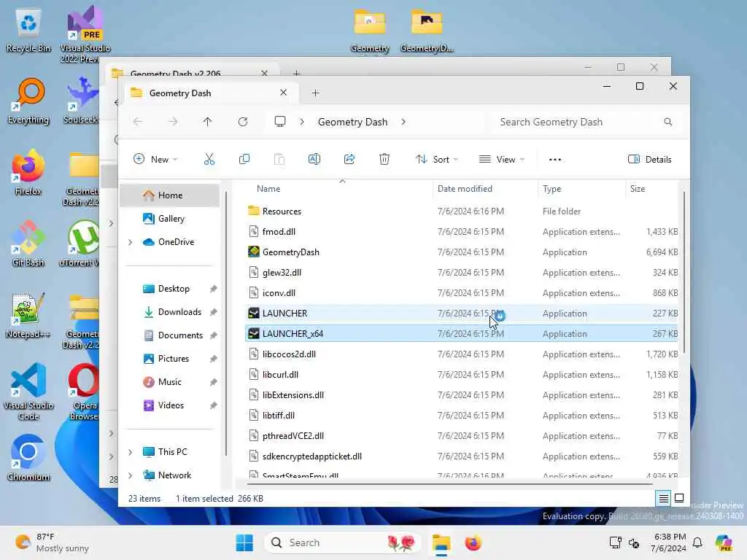Open the weather widget on taskbar

[52, 542]
